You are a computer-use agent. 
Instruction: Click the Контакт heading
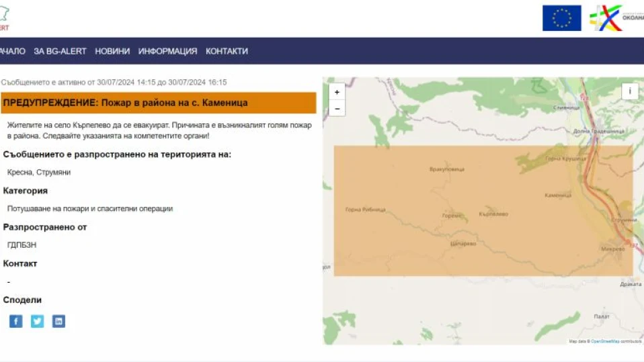pyautogui.click(x=20, y=263)
